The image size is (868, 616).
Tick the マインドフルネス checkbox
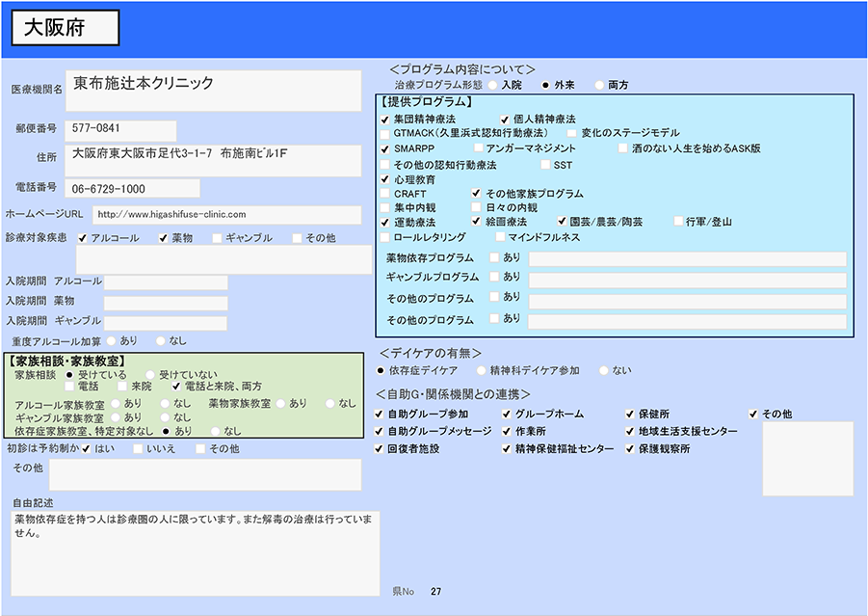[x=501, y=237]
